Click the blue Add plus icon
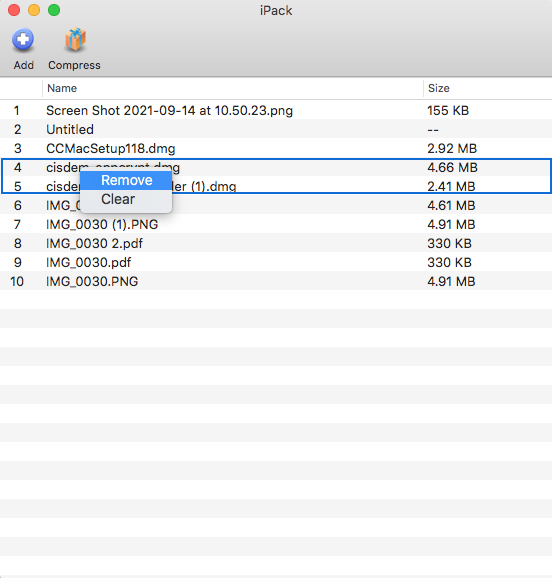This screenshot has height=578, width=552. pos(23,39)
